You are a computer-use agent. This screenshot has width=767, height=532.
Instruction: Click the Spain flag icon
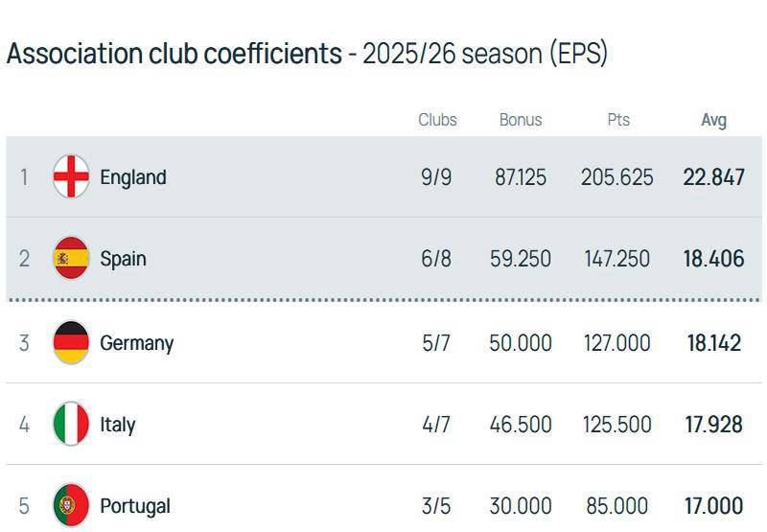71,259
